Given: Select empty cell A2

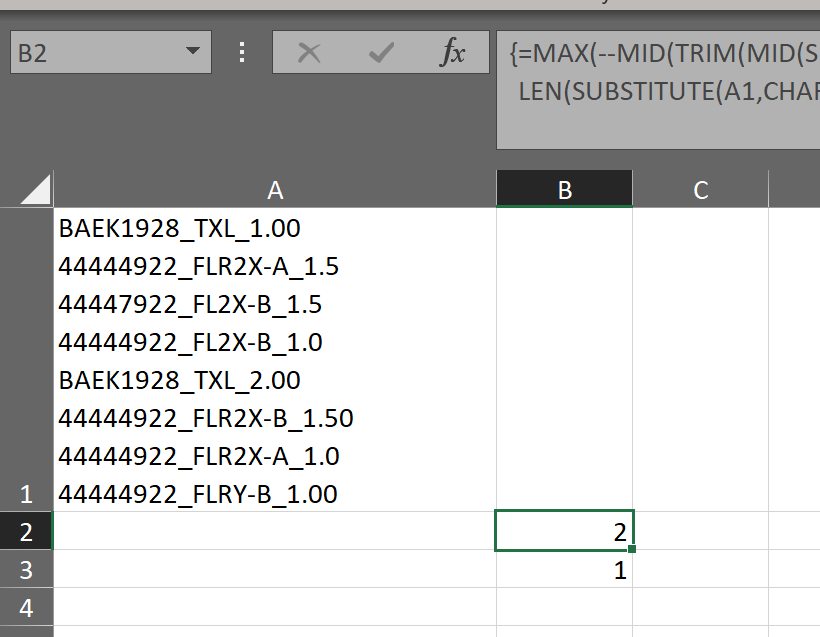Looking at the screenshot, I should [x=275, y=531].
